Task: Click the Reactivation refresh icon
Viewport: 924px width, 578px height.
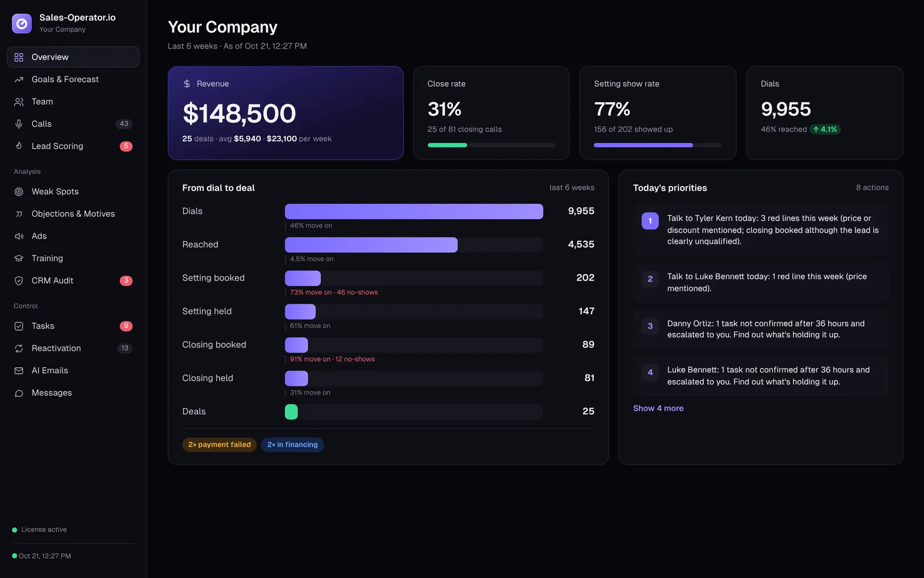Action: 19,348
